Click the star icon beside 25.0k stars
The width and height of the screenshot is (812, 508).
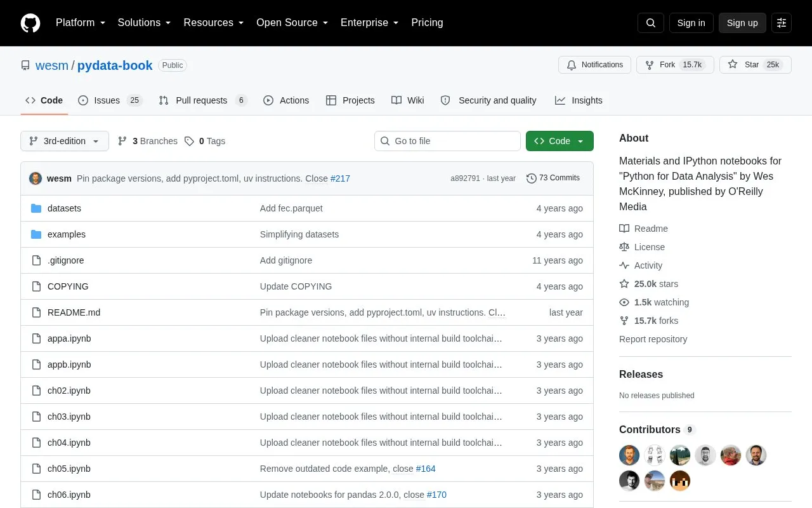[624, 284]
